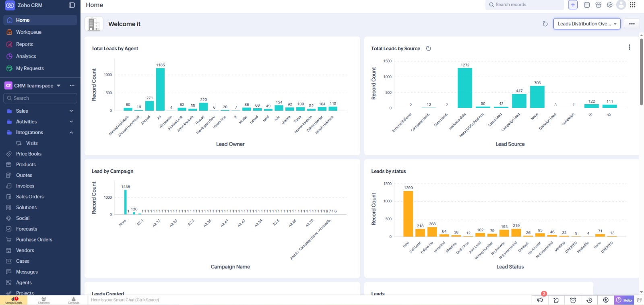This screenshot has height=305, width=644.
Task: Click the plus create-record button
Action: 573,5
